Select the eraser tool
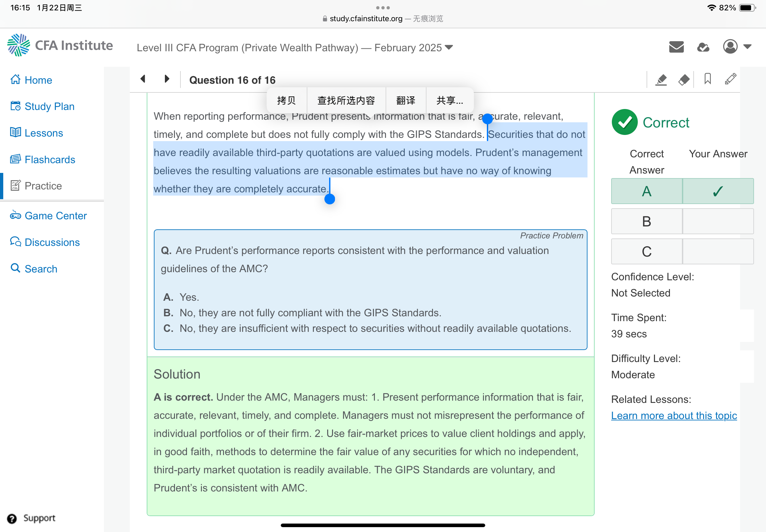Image resolution: width=766 pixels, height=532 pixels. click(684, 80)
